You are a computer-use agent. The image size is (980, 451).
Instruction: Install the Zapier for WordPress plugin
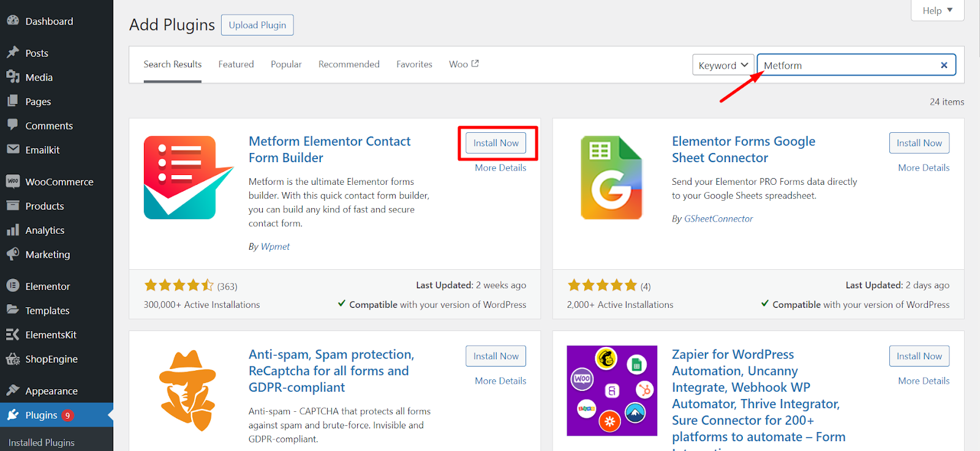click(x=919, y=356)
